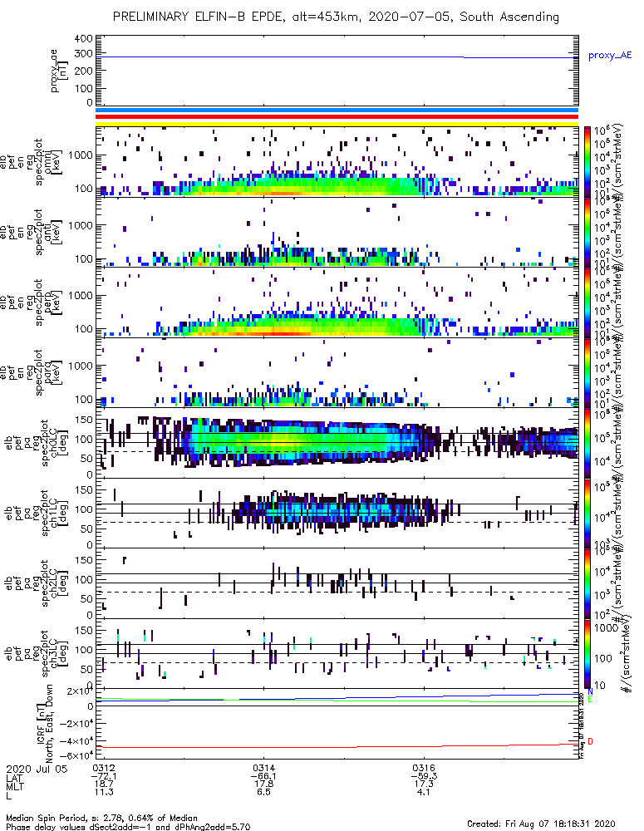
Task: Click the "0312" time tick label
Action: [103, 768]
